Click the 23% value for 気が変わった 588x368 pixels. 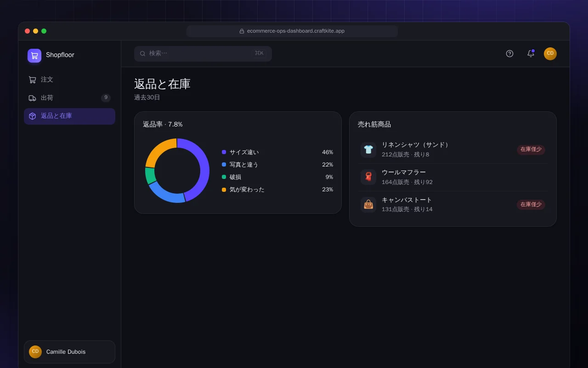point(328,190)
